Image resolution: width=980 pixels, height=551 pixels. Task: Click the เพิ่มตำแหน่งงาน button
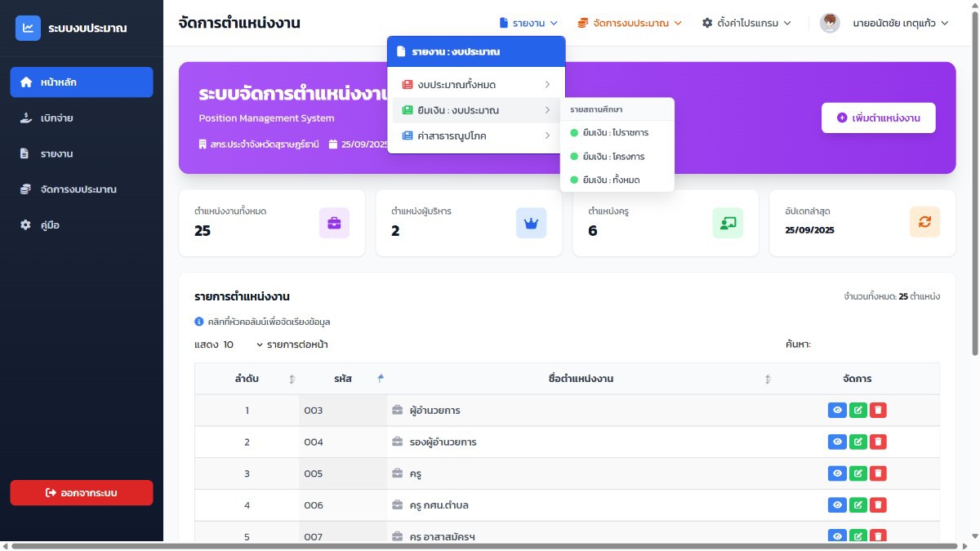point(879,118)
